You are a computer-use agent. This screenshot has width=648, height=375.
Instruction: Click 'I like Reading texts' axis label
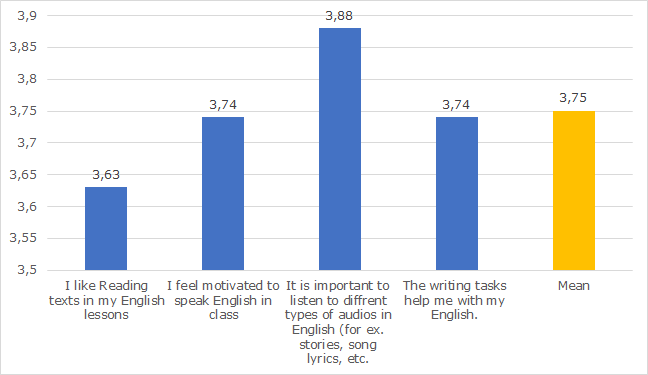(106, 300)
